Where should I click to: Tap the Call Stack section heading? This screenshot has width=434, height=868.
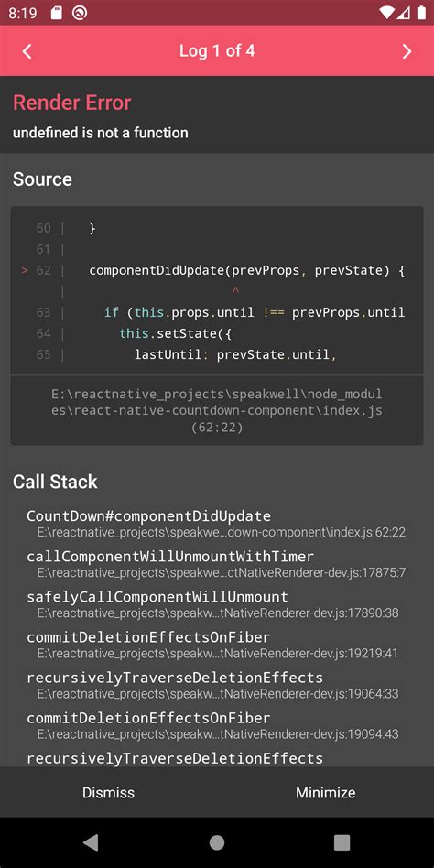55,482
